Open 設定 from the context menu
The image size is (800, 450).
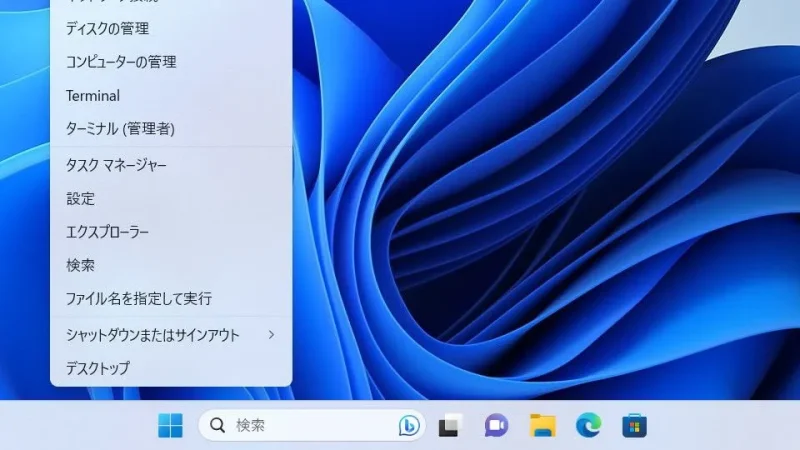[171, 199]
